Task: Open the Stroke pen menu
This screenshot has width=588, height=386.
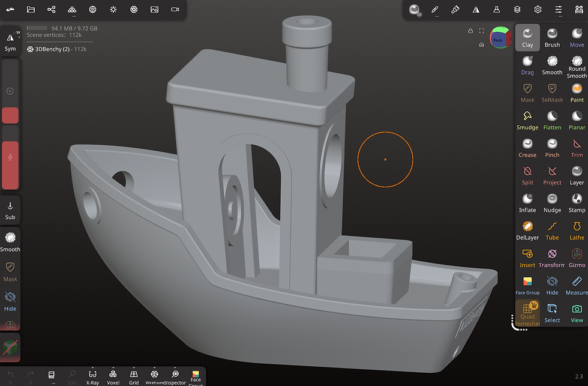Action: click(434, 10)
